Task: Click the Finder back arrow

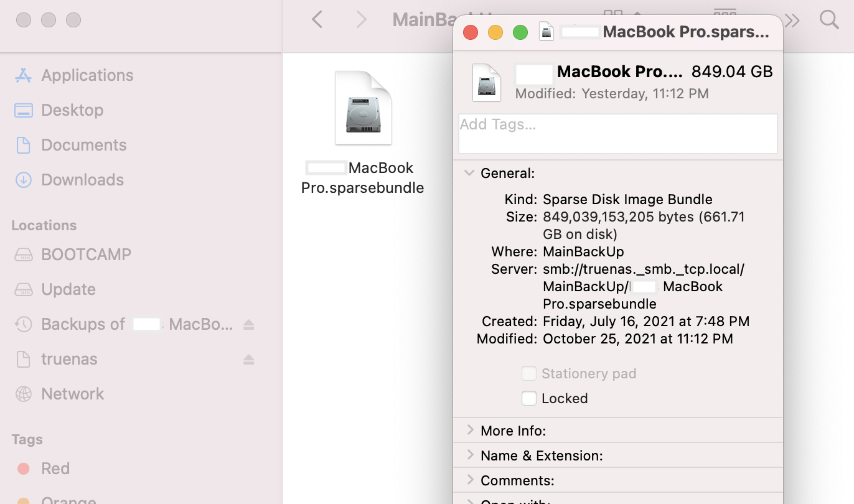Action: click(x=317, y=20)
